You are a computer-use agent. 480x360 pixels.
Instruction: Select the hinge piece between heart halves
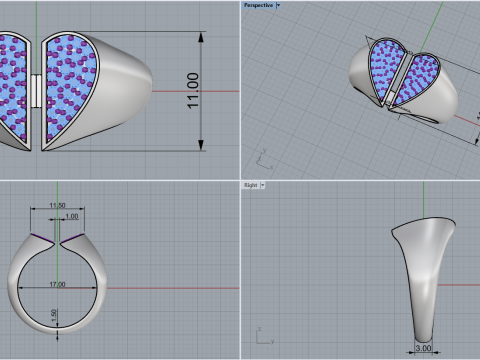pyautogui.click(x=37, y=91)
